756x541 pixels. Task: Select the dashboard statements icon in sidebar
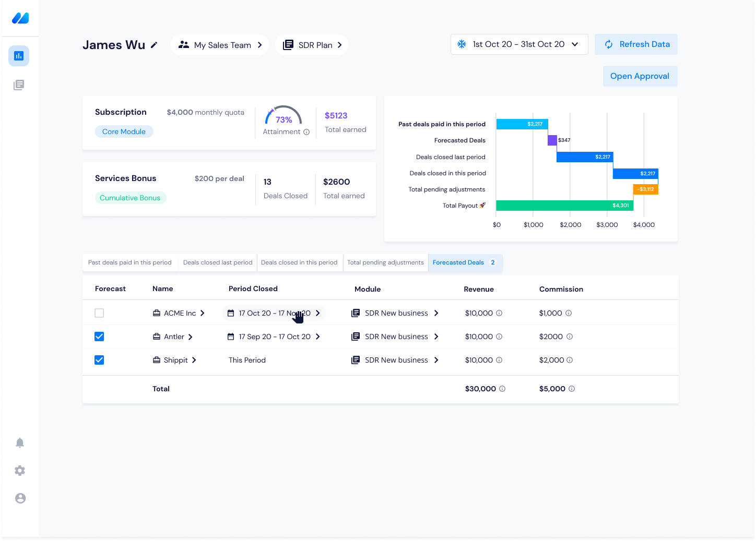19,56
